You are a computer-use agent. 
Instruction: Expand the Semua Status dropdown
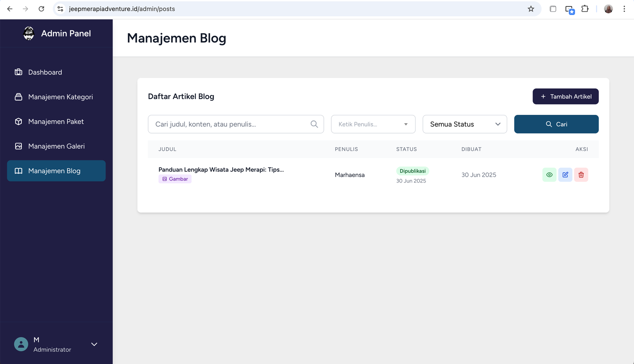pos(464,124)
